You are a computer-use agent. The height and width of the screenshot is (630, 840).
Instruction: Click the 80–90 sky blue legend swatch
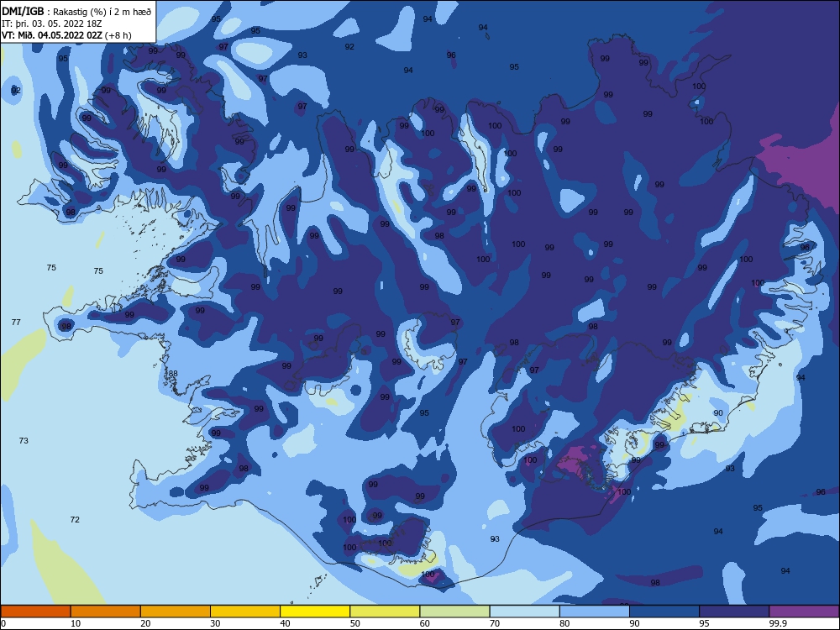point(595,612)
